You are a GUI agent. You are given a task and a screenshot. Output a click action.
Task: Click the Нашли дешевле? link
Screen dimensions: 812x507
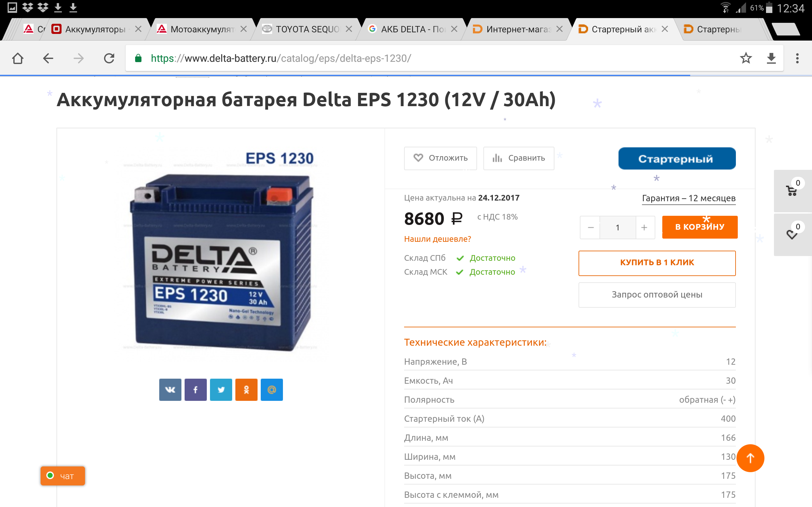(x=437, y=239)
